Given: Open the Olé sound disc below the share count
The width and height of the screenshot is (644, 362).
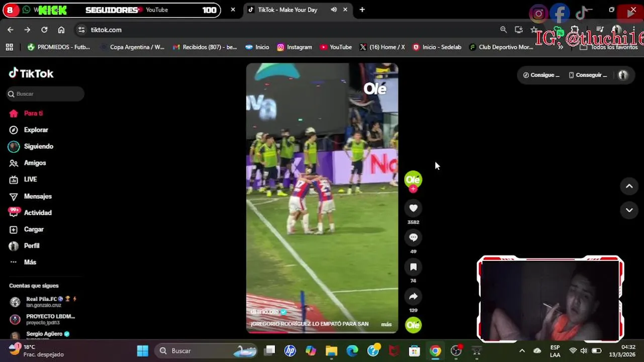Looking at the screenshot, I should [413, 325].
